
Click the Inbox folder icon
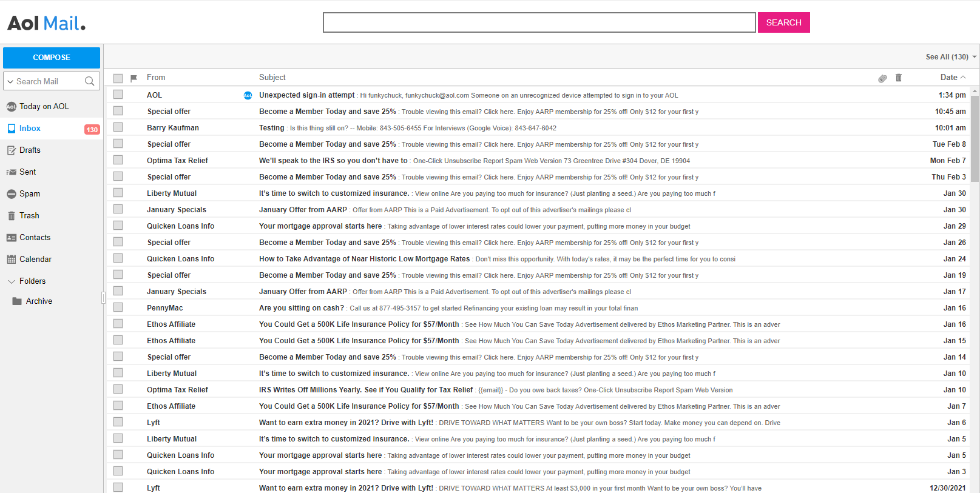12,129
